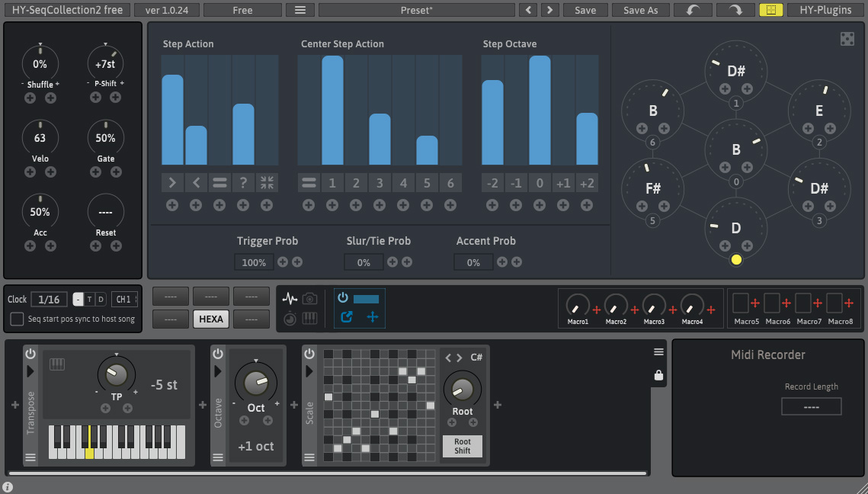Open the Clock rate 1/16 selector

pyautogui.click(x=49, y=300)
